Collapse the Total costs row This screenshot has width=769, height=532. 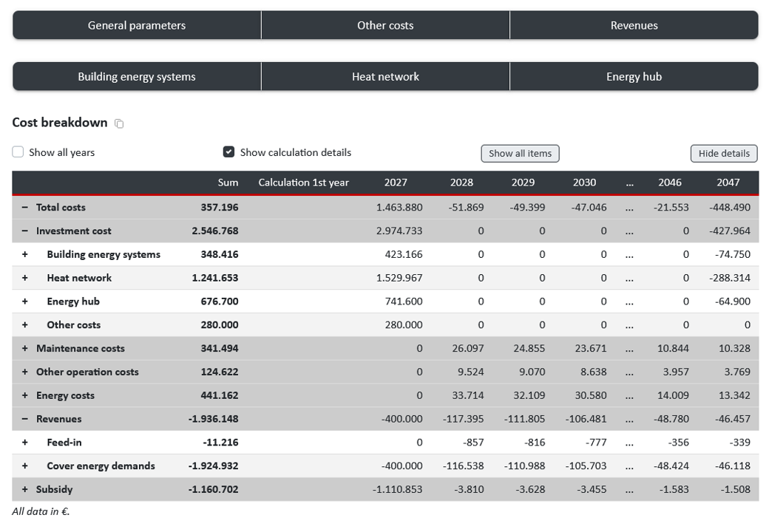(x=24, y=207)
